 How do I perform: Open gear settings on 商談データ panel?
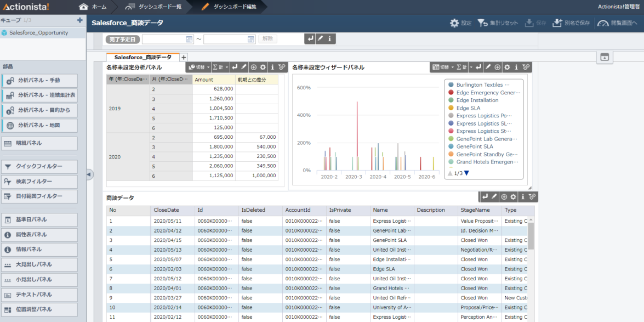pyautogui.click(x=514, y=197)
